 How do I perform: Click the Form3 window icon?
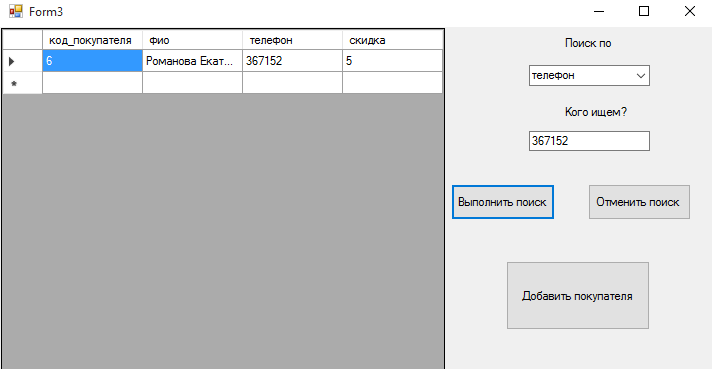[x=16, y=11]
